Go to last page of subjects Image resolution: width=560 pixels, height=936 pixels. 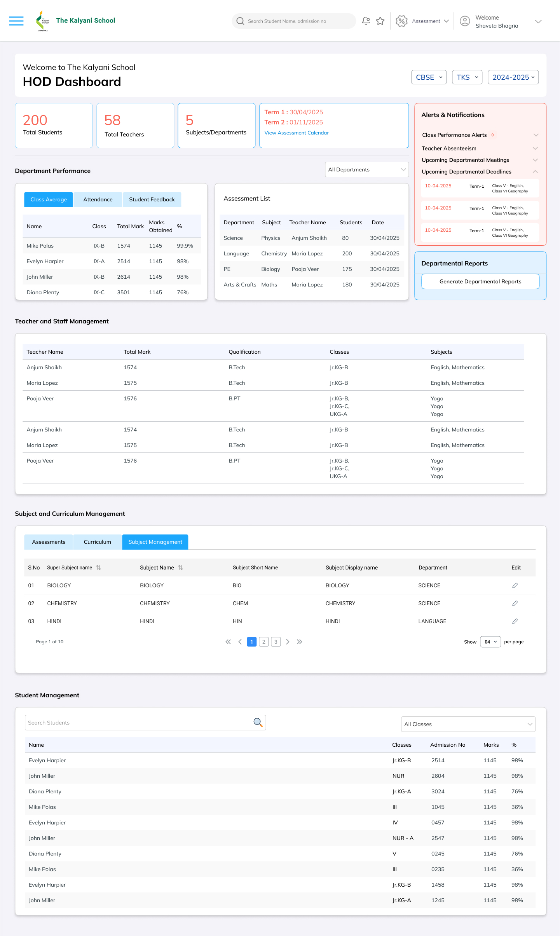click(x=299, y=642)
